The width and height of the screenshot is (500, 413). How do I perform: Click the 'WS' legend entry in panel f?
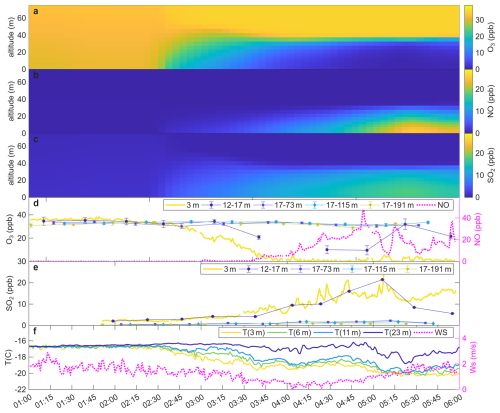click(x=432, y=332)
